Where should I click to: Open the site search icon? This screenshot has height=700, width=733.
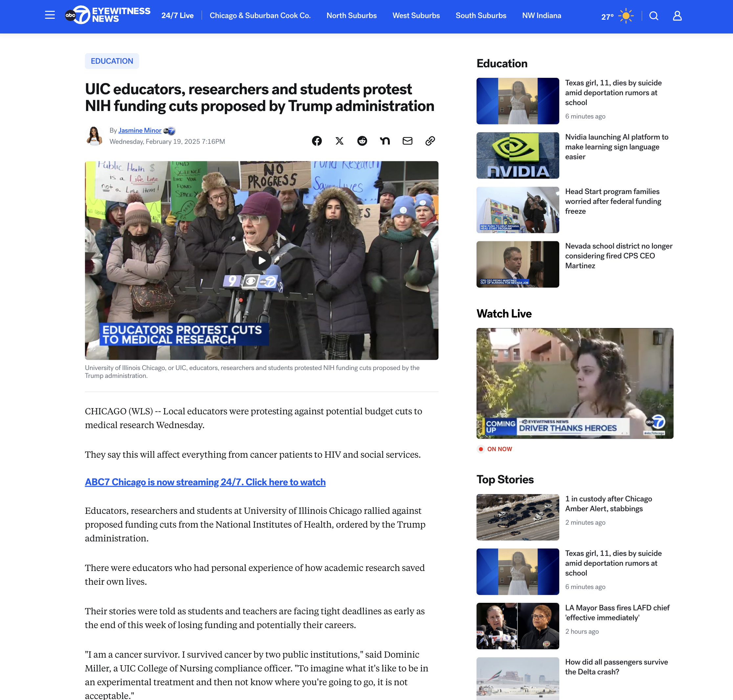[654, 16]
